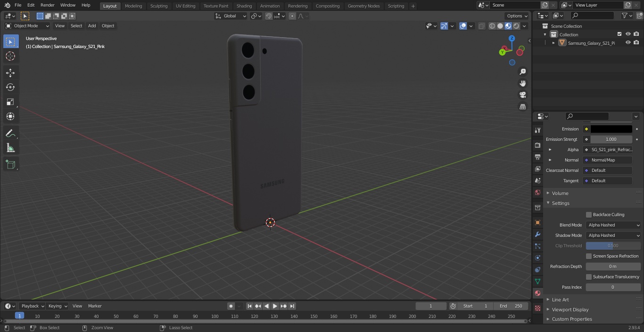Pick the Add Cube tool
This screenshot has width=644, height=332.
tap(10, 165)
